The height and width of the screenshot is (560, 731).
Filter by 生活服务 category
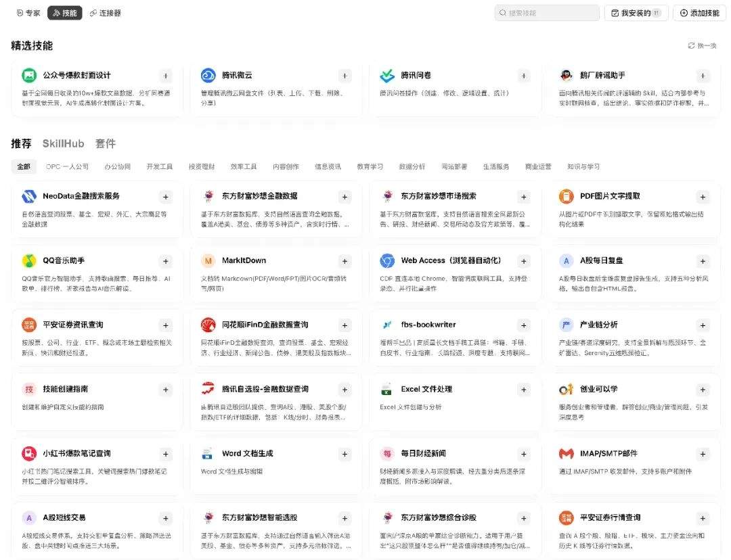[x=496, y=166]
